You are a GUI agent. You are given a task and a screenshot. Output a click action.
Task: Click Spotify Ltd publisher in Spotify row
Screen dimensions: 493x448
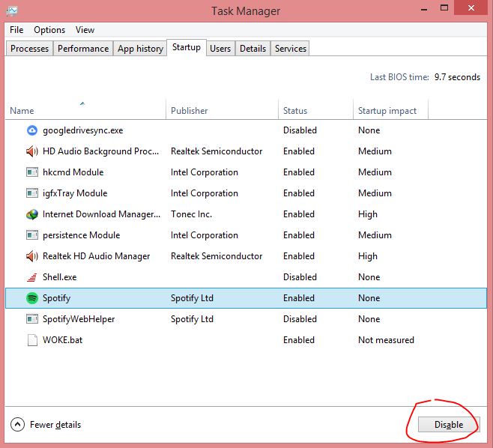point(192,298)
